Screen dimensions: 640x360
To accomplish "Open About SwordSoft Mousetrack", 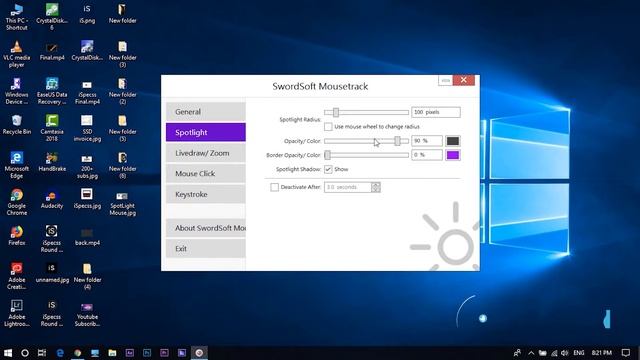I will (x=206, y=228).
